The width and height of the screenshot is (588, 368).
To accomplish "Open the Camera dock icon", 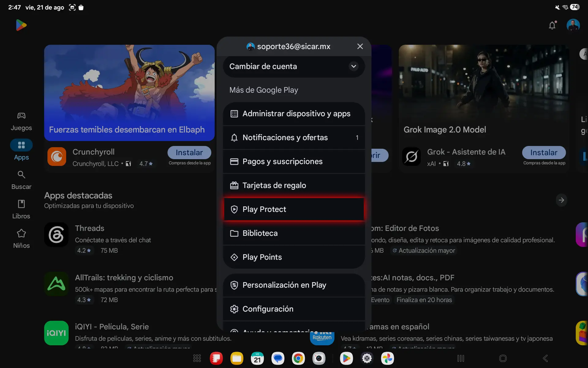I will pos(319,358).
